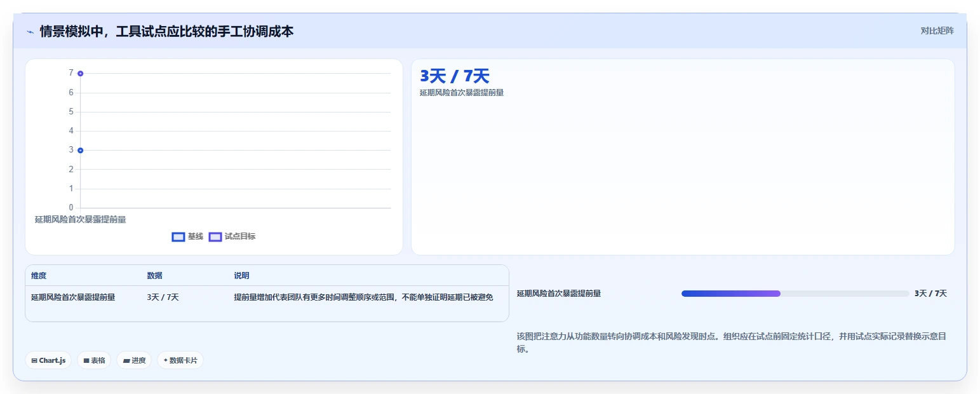This screenshot has height=394, width=980.
Task: Select the 进度 tag chip
Action: (134, 360)
